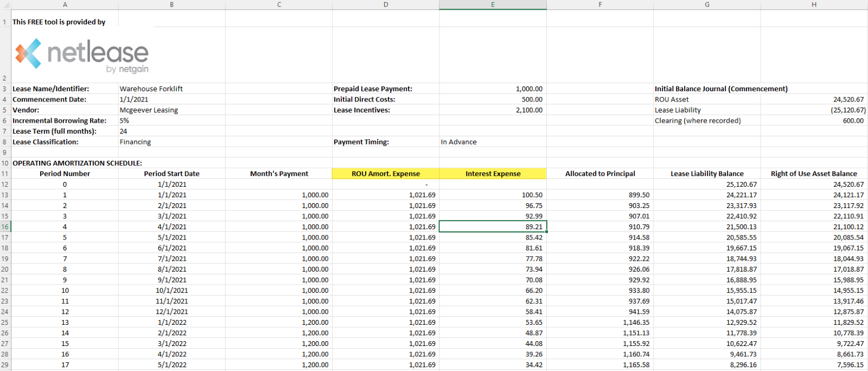The height and width of the screenshot is (371, 868).
Task: Select period start date 1/1/2022
Action: tap(171, 322)
